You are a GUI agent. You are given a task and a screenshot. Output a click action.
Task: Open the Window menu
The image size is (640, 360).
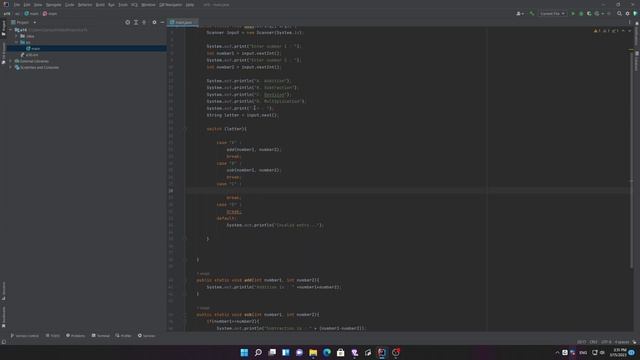point(148,5)
